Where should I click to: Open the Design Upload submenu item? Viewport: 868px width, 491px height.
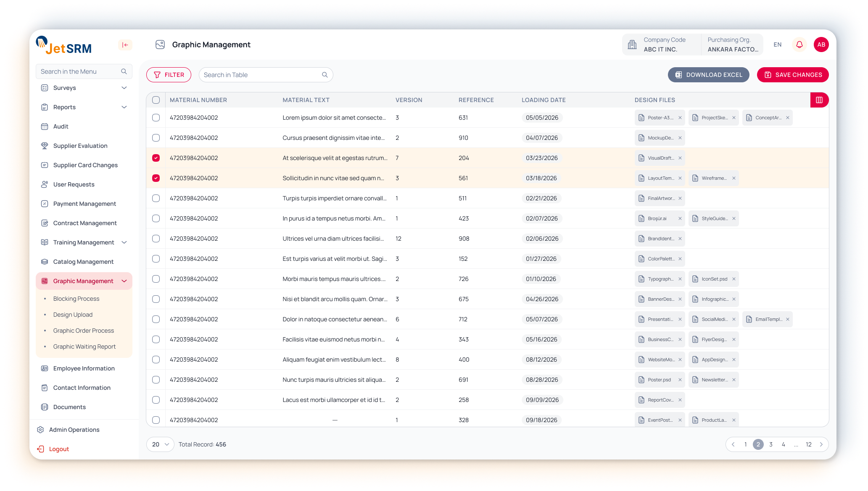pyautogui.click(x=73, y=315)
